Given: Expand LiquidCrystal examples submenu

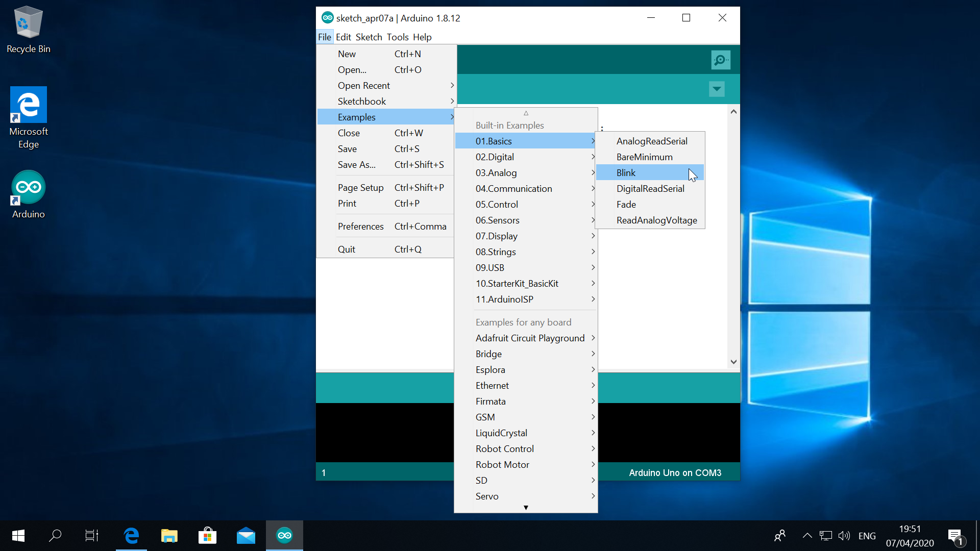Looking at the screenshot, I should tap(526, 433).
